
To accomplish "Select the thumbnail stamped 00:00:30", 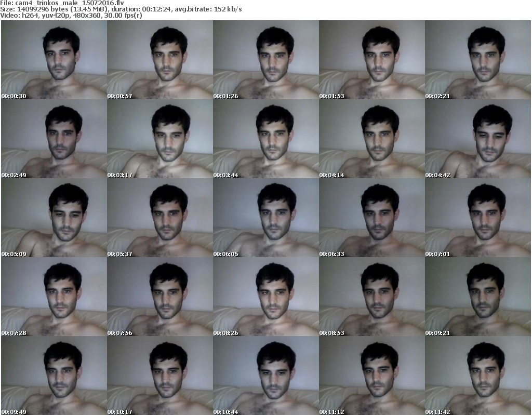I will tap(54, 60).
